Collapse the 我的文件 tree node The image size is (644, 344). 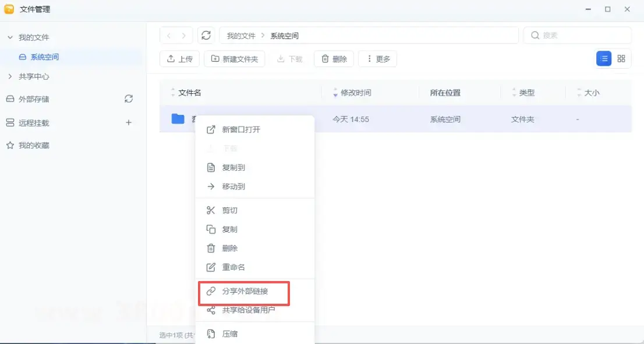(x=10, y=37)
